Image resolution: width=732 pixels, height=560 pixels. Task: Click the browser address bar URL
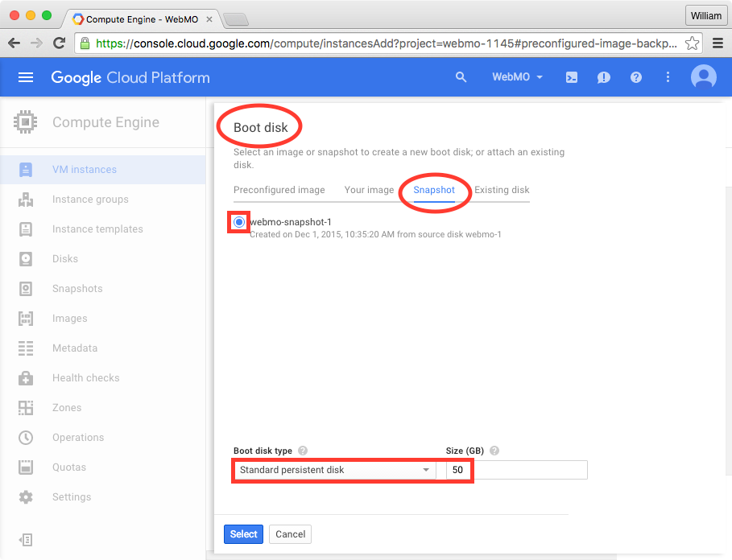[x=387, y=43]
